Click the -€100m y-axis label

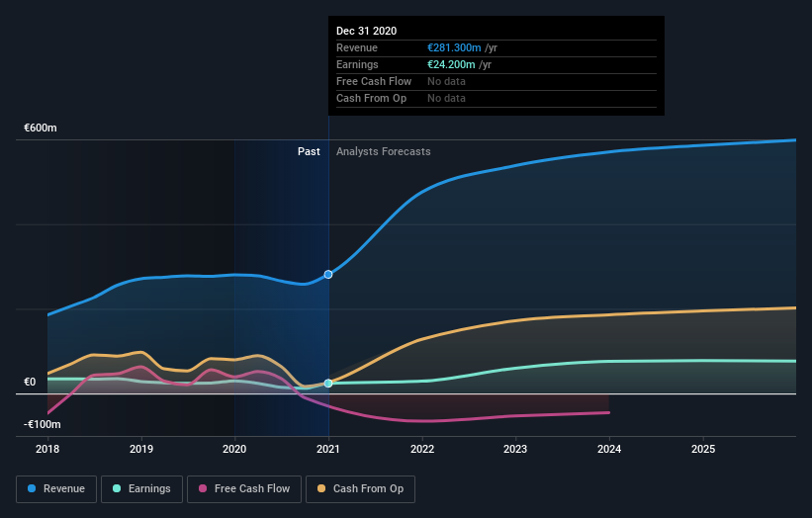42,424
